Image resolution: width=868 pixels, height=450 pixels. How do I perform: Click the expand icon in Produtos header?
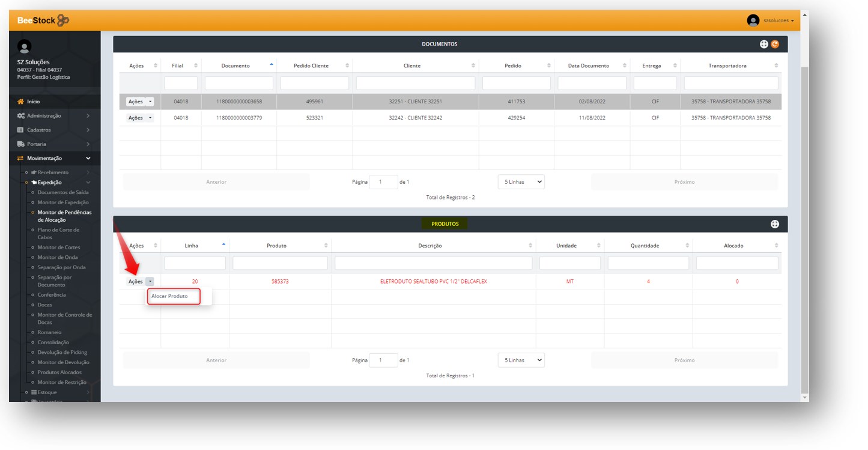774,224
